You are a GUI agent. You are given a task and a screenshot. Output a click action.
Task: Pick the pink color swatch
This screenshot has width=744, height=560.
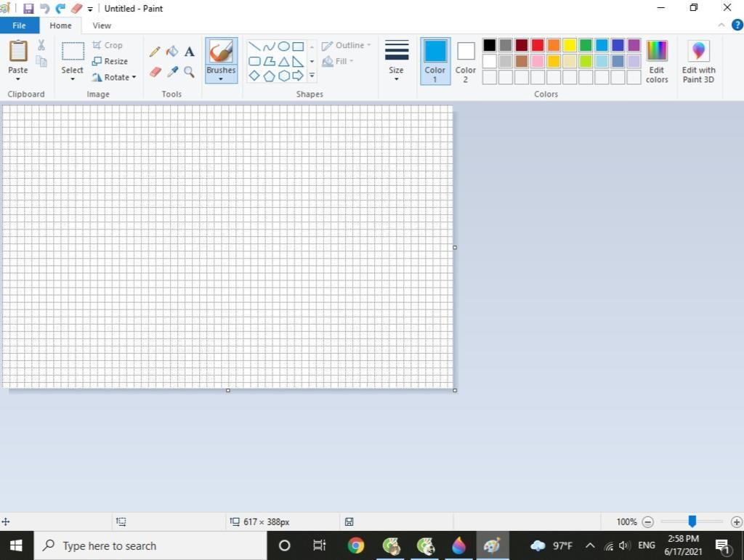[538, 61]
